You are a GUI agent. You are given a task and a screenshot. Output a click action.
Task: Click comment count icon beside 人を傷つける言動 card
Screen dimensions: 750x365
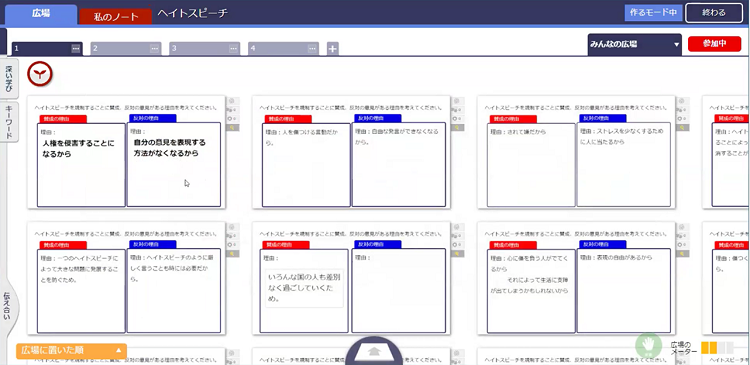point(457,110)
